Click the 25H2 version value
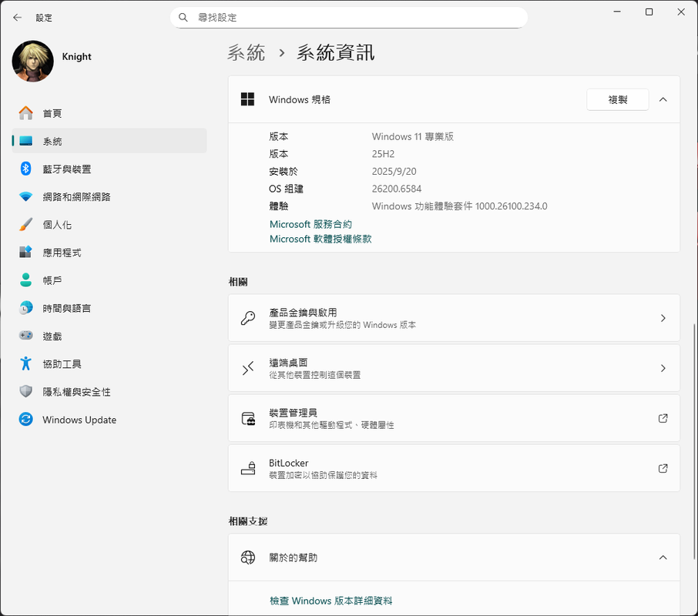Image resolution: width=698 pixels, height=616 pixels. click(383, 154)
